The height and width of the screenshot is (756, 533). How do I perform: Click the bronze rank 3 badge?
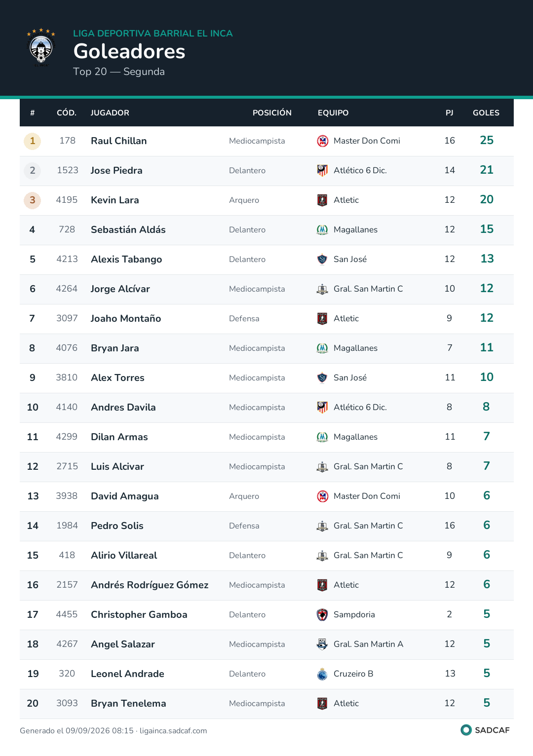(33, 200)
